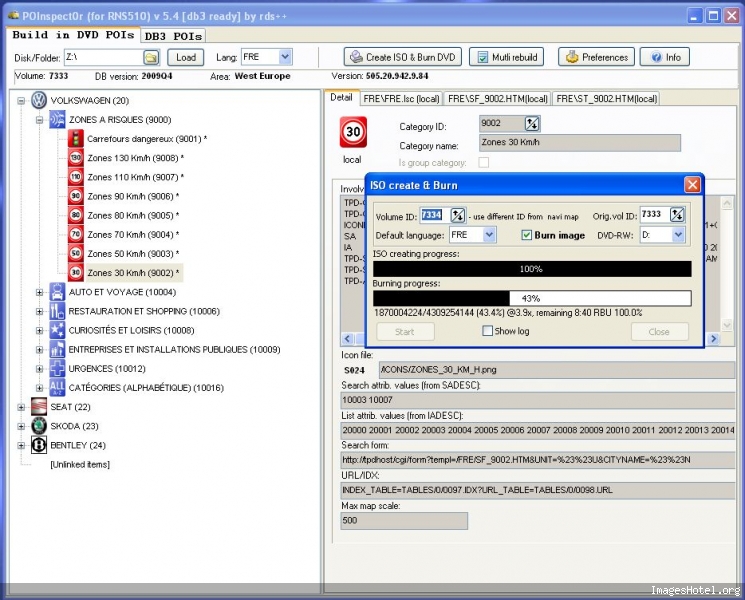The height and width of the screenshot is (600, 745).
Task: Click the edit icon beside Volume ID field
Action: point(457,215)
